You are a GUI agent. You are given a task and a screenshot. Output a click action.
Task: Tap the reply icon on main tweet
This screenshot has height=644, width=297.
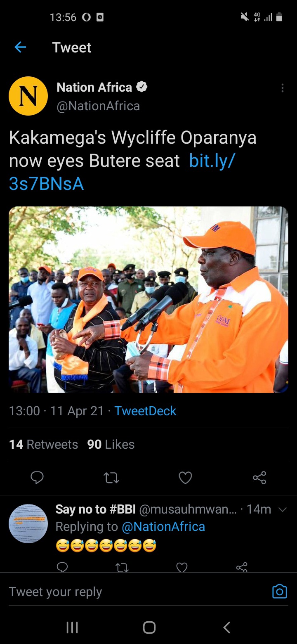(37, 478)
